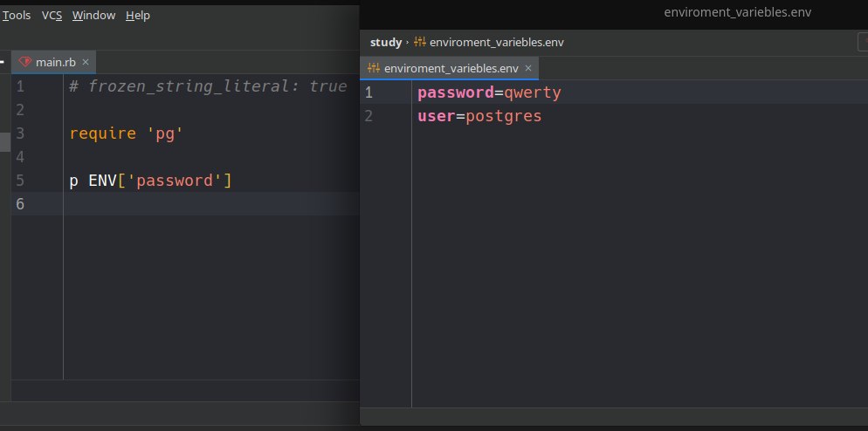Open the Window menu
Viewport: 868px width, 431px height.
(93, 16)
